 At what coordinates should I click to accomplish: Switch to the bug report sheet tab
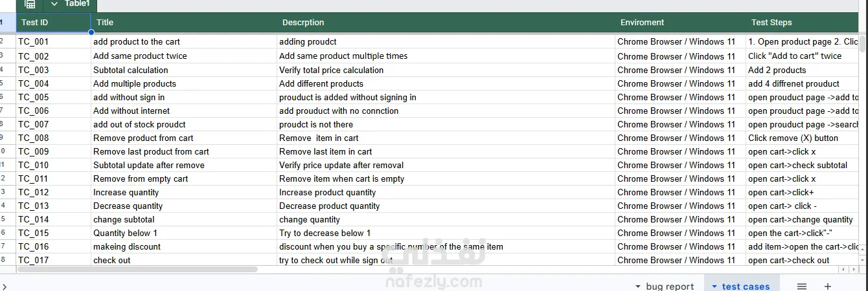coord(670,286)
